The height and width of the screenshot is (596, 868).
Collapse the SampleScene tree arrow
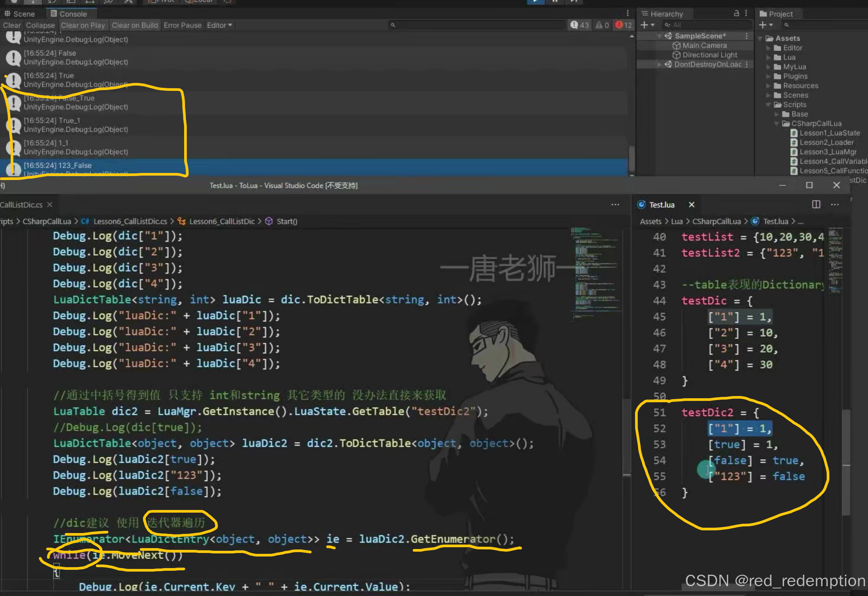click(x=659, y=36)
